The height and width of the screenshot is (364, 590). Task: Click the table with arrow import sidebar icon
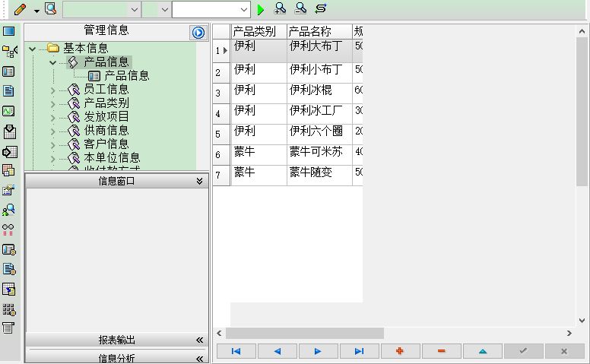[x=8, y=290]
